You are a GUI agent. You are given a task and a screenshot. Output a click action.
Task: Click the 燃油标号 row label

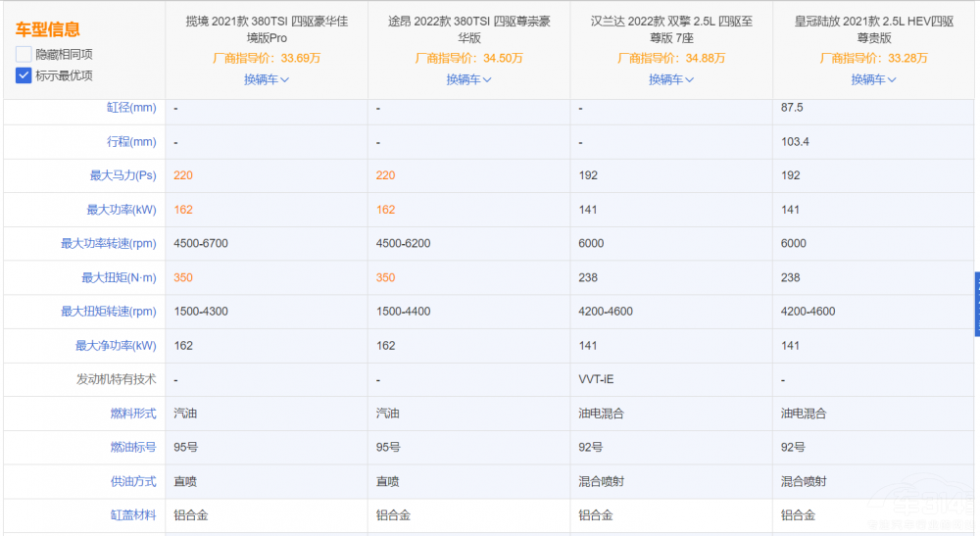132,448
